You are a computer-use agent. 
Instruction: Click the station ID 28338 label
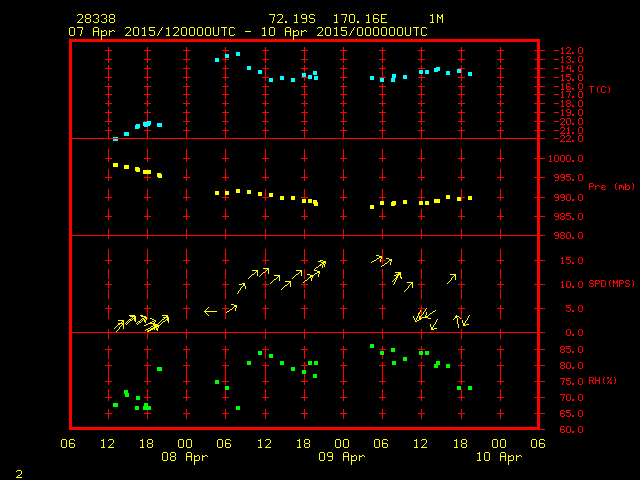click(95, 19)
